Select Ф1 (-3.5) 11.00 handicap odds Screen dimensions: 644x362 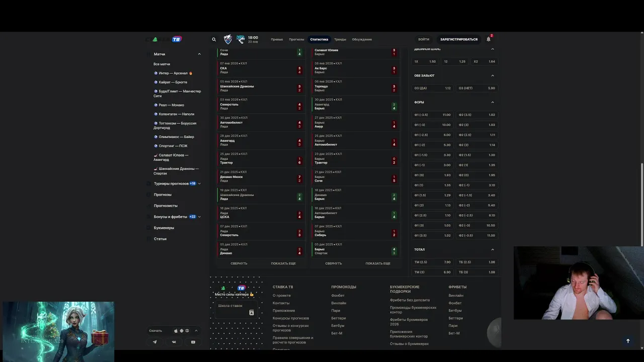coord(433,115)
